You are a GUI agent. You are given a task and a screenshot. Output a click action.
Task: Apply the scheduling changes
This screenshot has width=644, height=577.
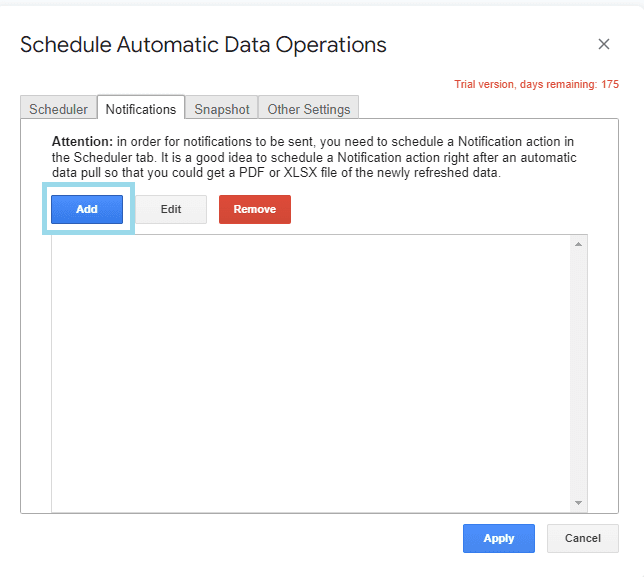498,538
